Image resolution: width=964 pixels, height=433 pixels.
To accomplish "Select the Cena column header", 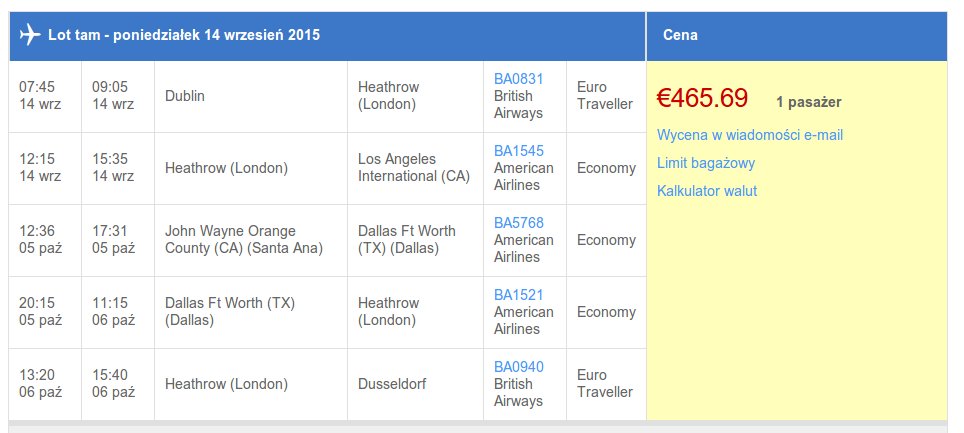I will point(797,35).
